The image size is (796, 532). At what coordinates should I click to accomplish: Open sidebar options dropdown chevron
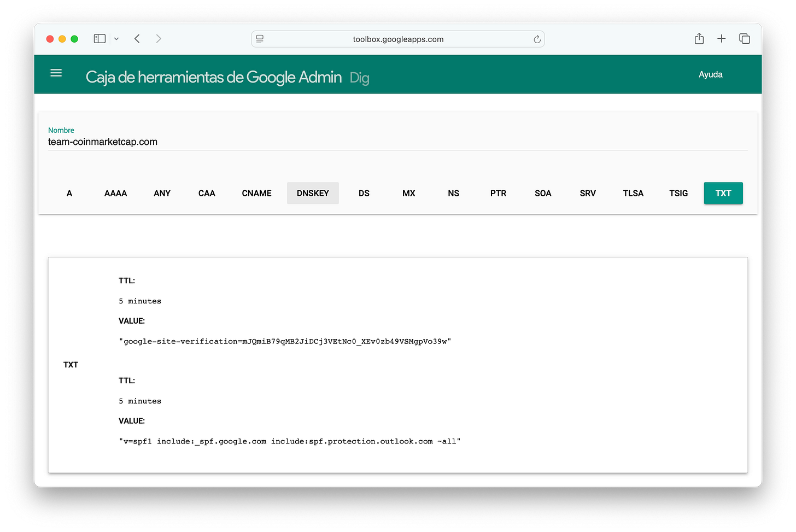116,39
